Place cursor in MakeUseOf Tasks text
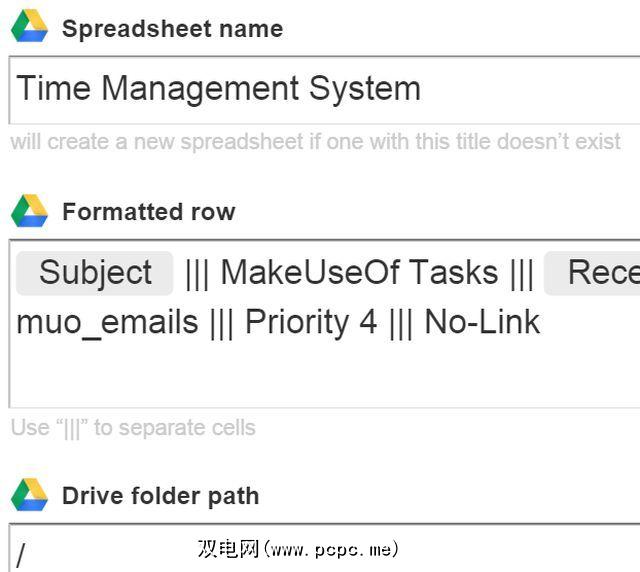640x572 pixels. 359,272
